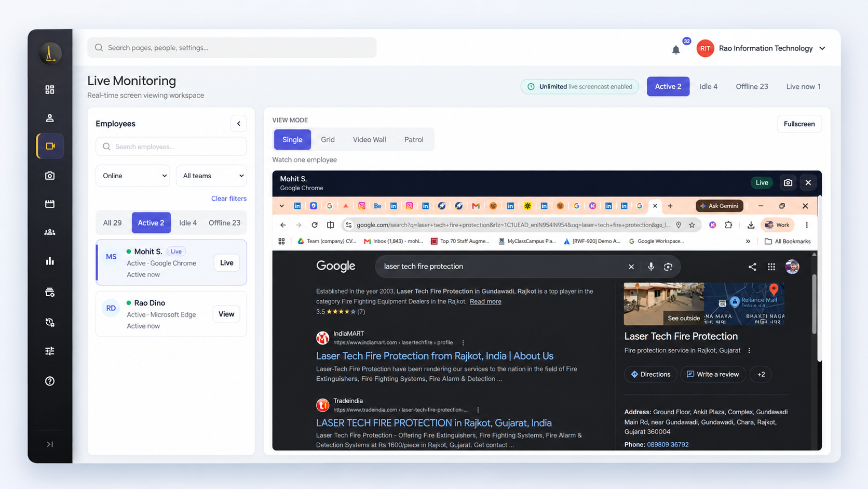
Task: Open the help question mark icon in the sidebar
Action: pyautogui.click(x=50, y=381)
